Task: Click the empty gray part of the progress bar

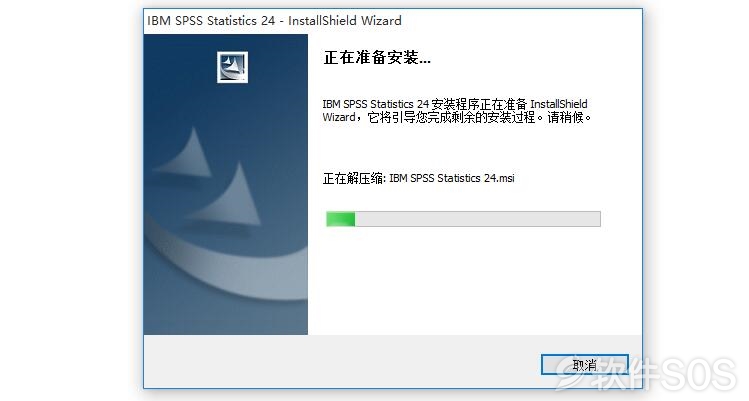Action: click(477, 219)
